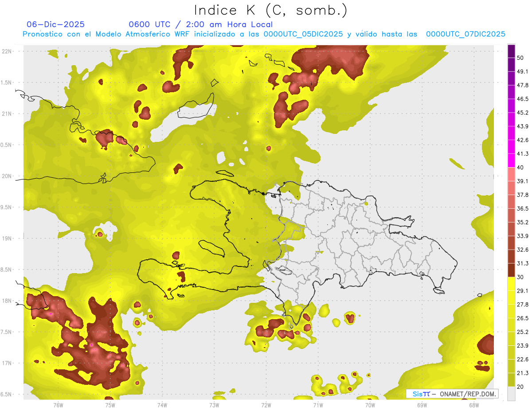
Task: Click the colorbar value "23.9"
Action: [523, 346]
